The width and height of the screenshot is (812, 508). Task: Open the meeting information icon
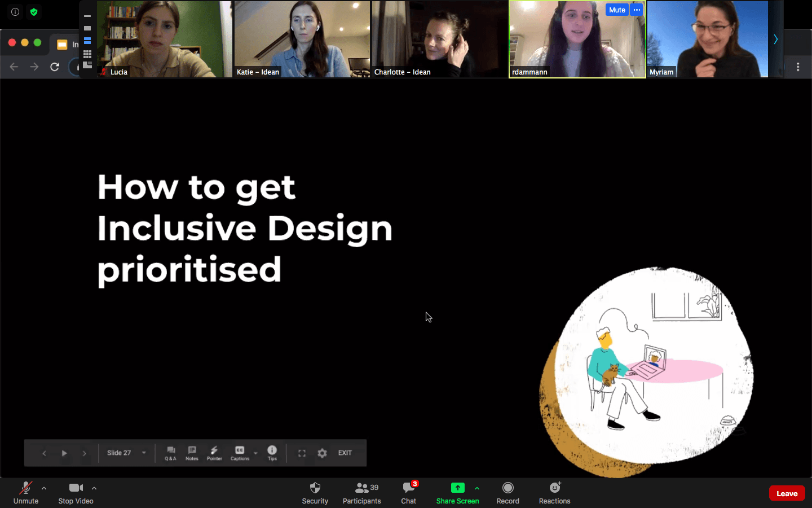coord(15,12)
